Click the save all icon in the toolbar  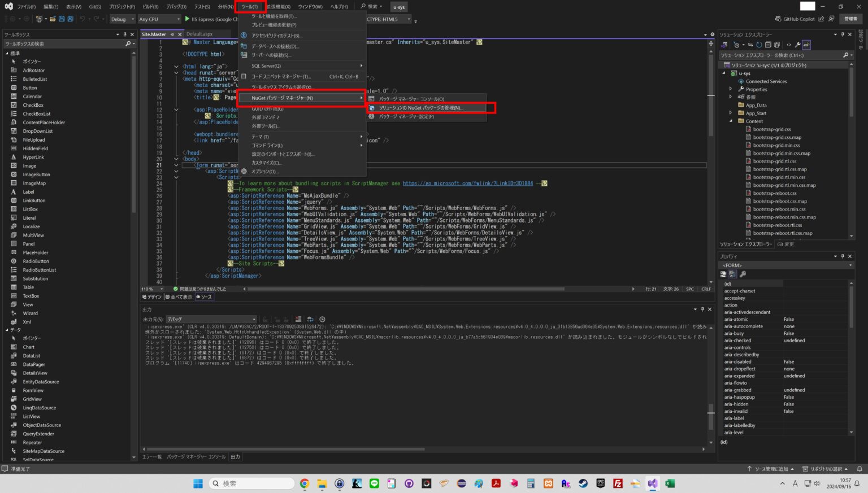click(x=70, y=19)
